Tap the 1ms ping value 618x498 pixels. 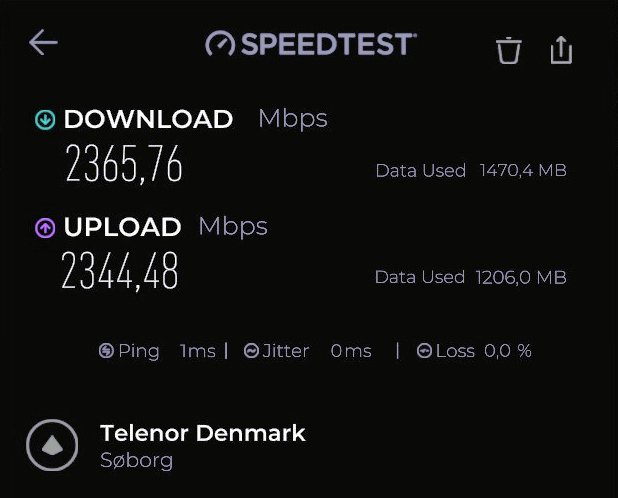(x=198, y=351)
